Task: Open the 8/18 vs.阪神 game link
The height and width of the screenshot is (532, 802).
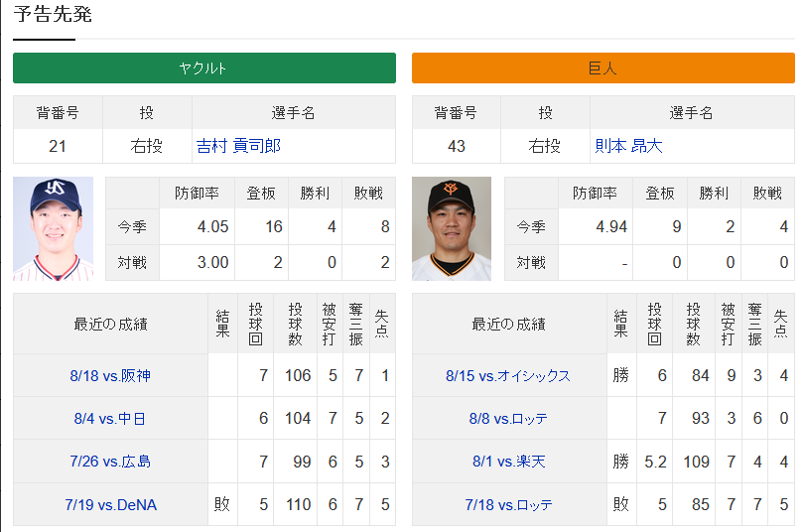Action: point(110,375)
